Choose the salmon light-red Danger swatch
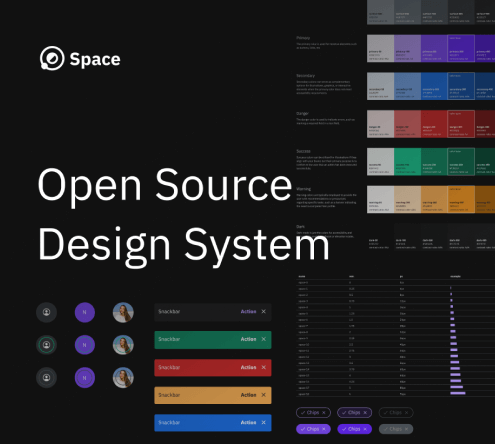The image size is (495, 444). tap(407, 124)
